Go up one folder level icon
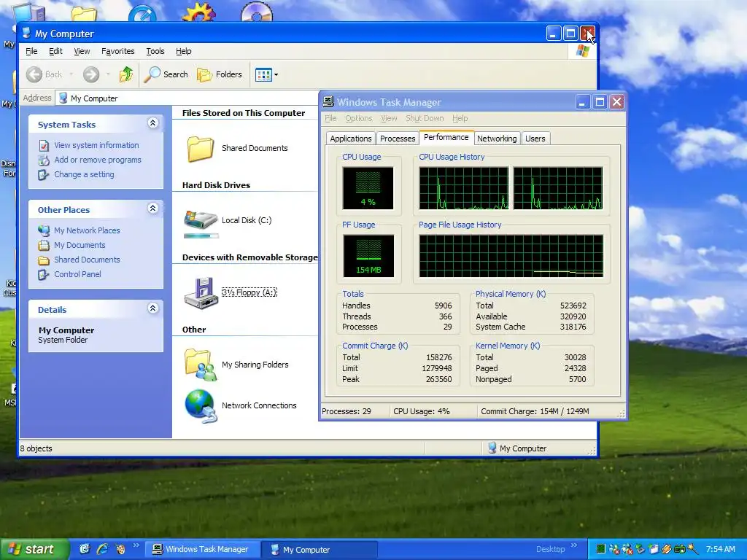747x560 pixels. click(x=126, y=74)
